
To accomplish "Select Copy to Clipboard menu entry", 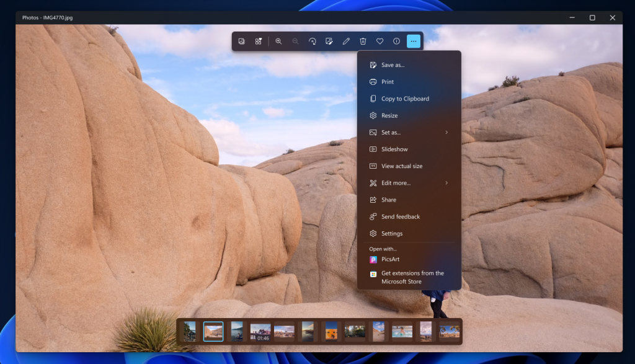I will [x=405, y=99].
